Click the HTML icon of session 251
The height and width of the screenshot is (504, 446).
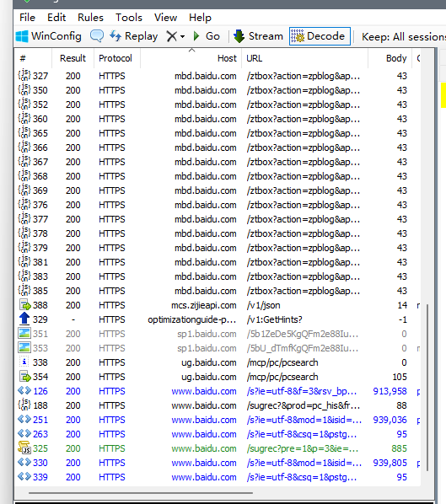24,419
